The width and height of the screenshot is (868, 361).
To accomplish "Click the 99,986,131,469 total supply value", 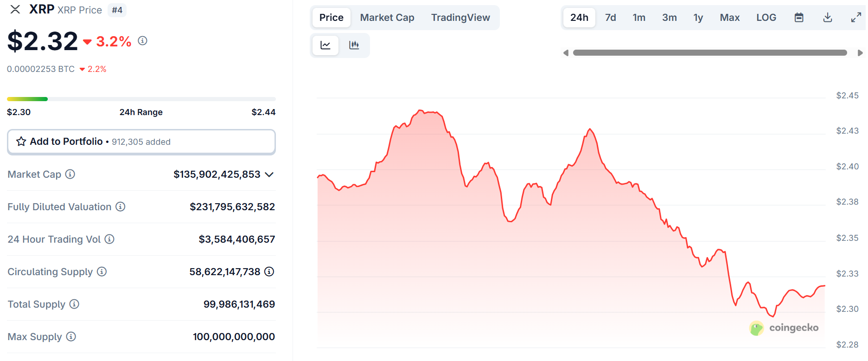I will pos(239,304).
